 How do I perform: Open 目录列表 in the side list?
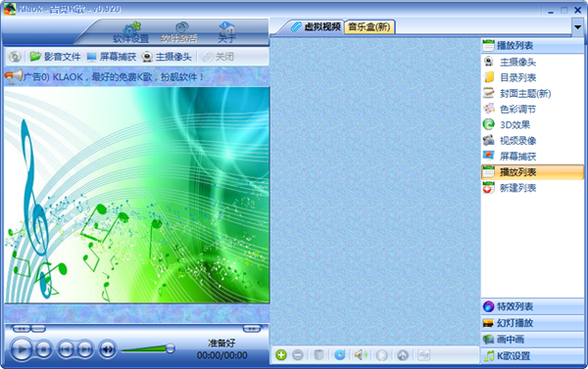pos(532,77)
